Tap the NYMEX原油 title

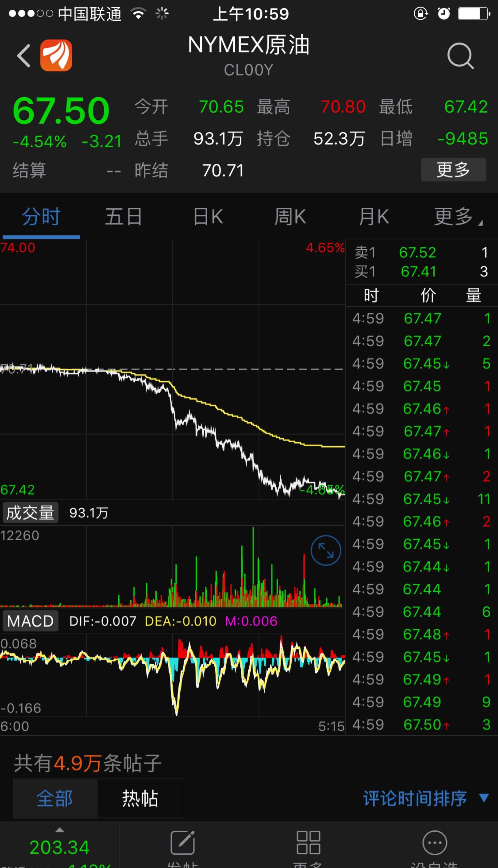point(249,45)
